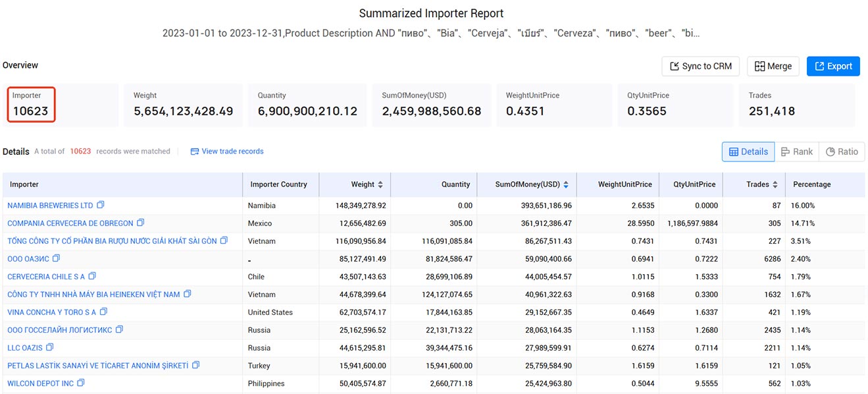The image size is (868, 394).
Task: Select the Weight summary card
Action: (183, 105)
